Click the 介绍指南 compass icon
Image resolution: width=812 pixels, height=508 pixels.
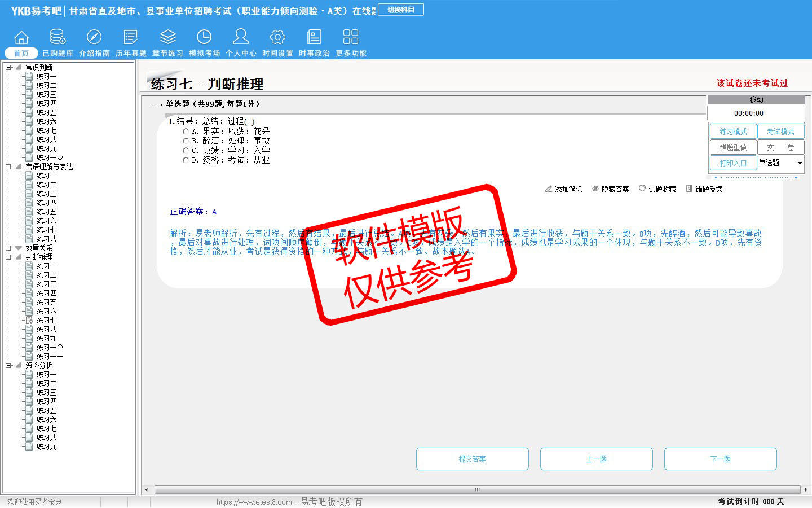(x=94, y=38)
